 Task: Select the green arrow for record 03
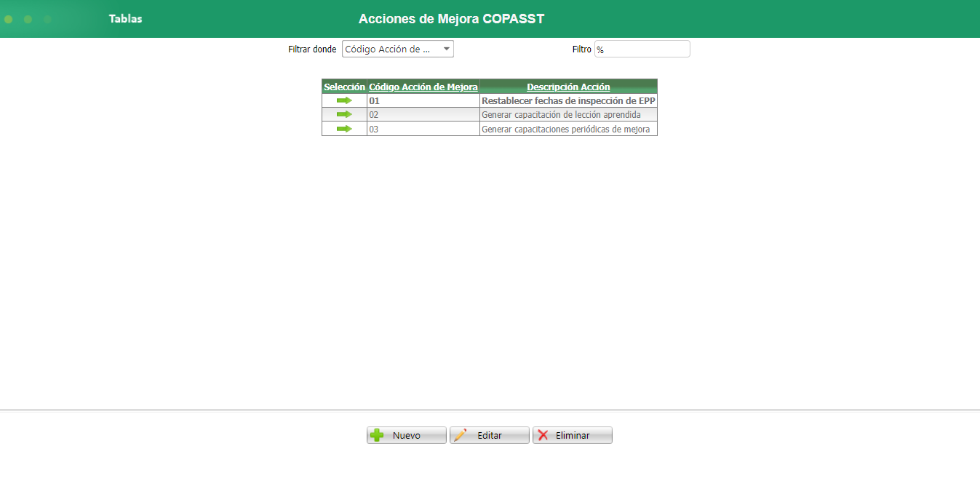point(343,128)
